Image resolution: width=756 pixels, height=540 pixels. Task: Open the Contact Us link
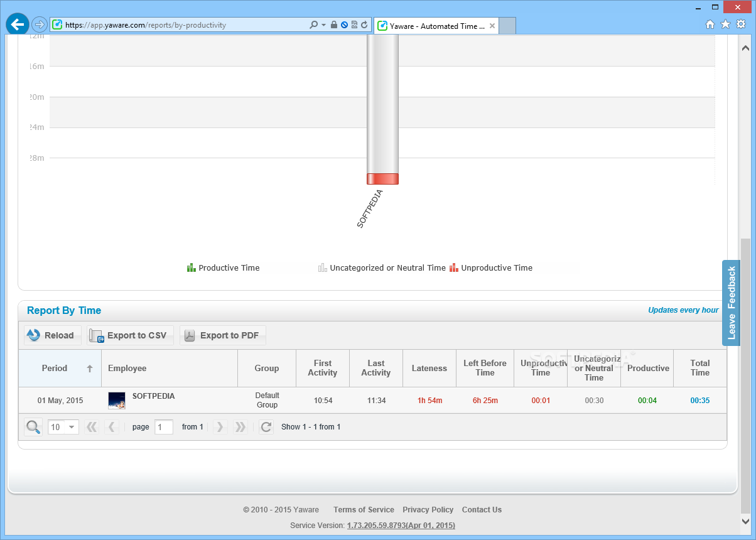(482, 510)
